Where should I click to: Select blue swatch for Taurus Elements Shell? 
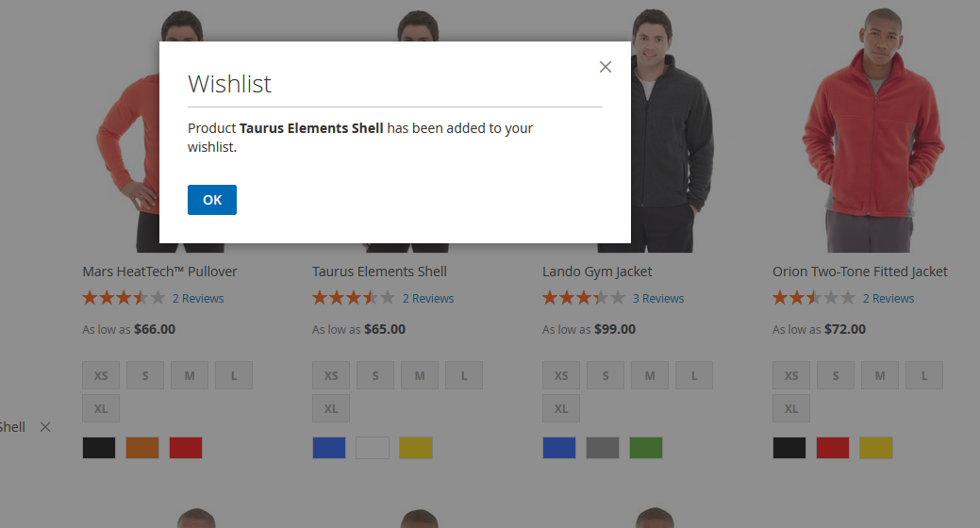[329, 448]
